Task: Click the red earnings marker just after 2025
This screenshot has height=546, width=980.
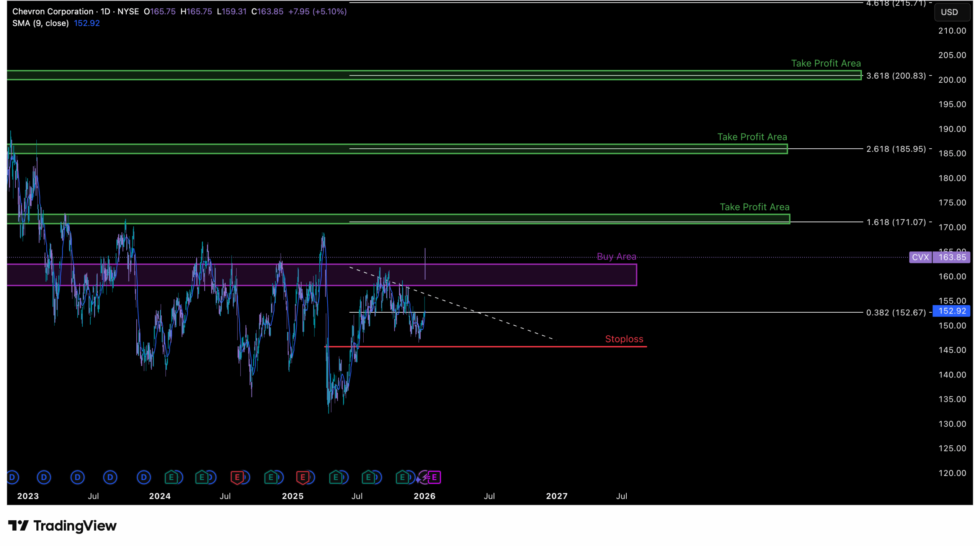Action: [x=303, y=477]
